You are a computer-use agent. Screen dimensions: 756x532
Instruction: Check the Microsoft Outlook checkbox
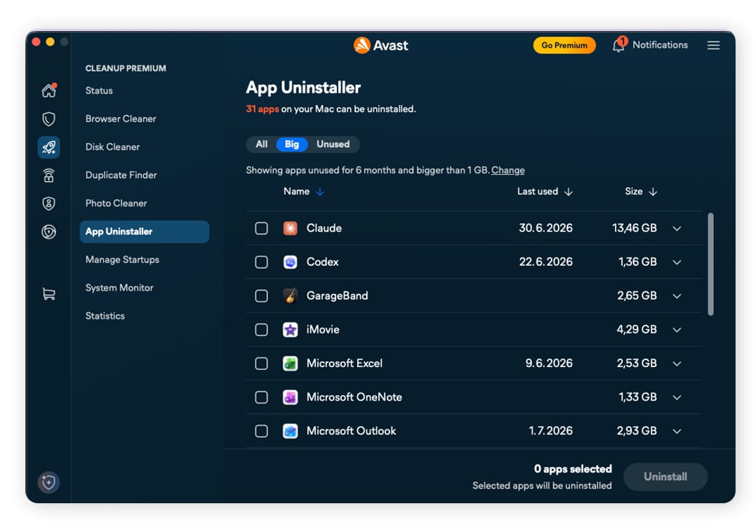coord(261,431)
